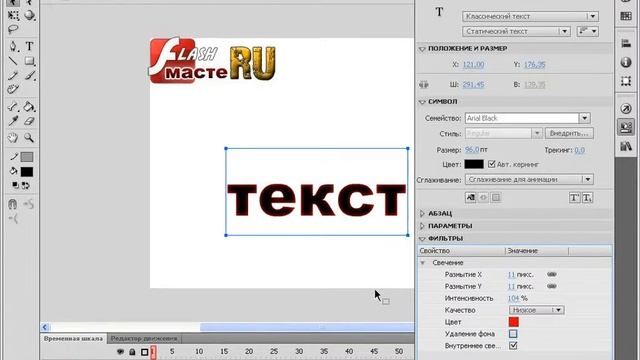Collapse the Свечение filter row
The height and width of the screenshot is (360, 640).
423,262
